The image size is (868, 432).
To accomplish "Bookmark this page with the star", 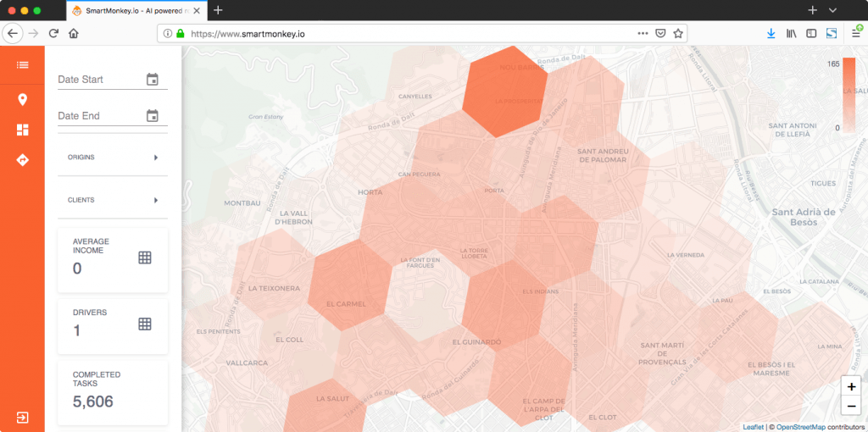I will [x=677, y=33].
